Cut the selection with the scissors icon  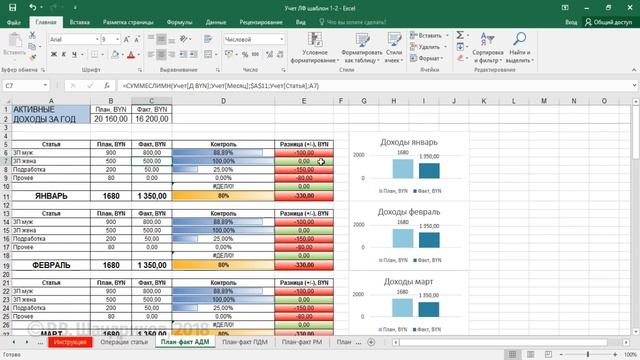pyautogui.click(x=32, y=36)
